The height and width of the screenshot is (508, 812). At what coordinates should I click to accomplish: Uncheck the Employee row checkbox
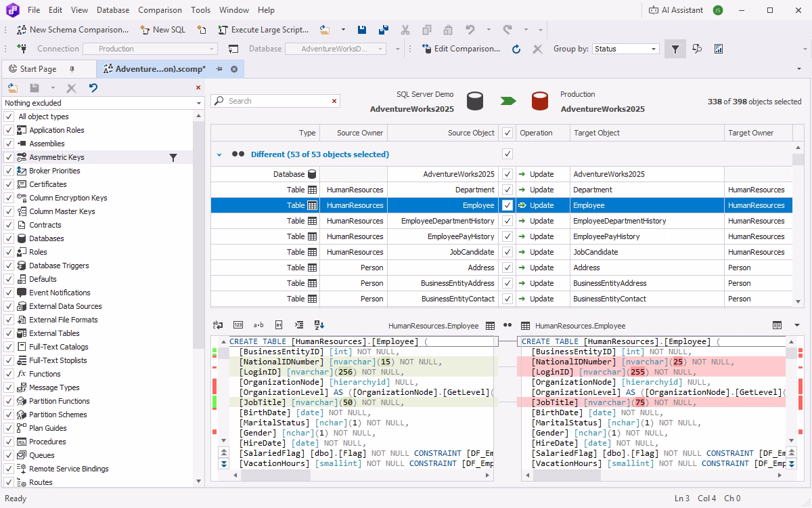pyautogui.click(x=507, y=205)
